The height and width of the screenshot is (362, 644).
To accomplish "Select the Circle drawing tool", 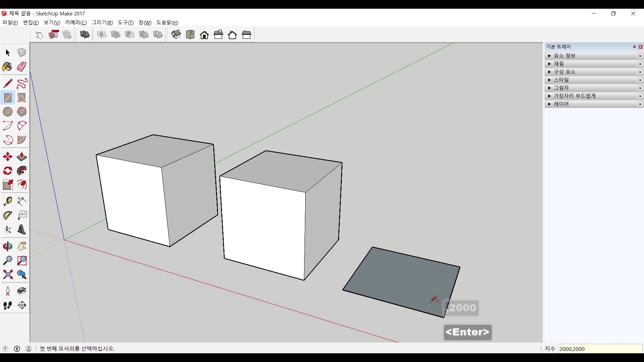I will point(7,112).
